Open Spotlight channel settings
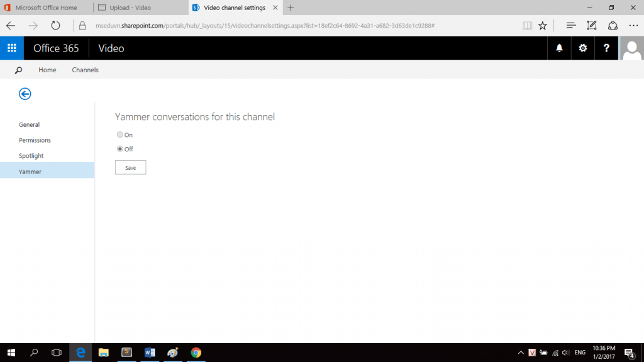Image resolution: width=644 pixels, height=362 pixels. pos(31,156)
